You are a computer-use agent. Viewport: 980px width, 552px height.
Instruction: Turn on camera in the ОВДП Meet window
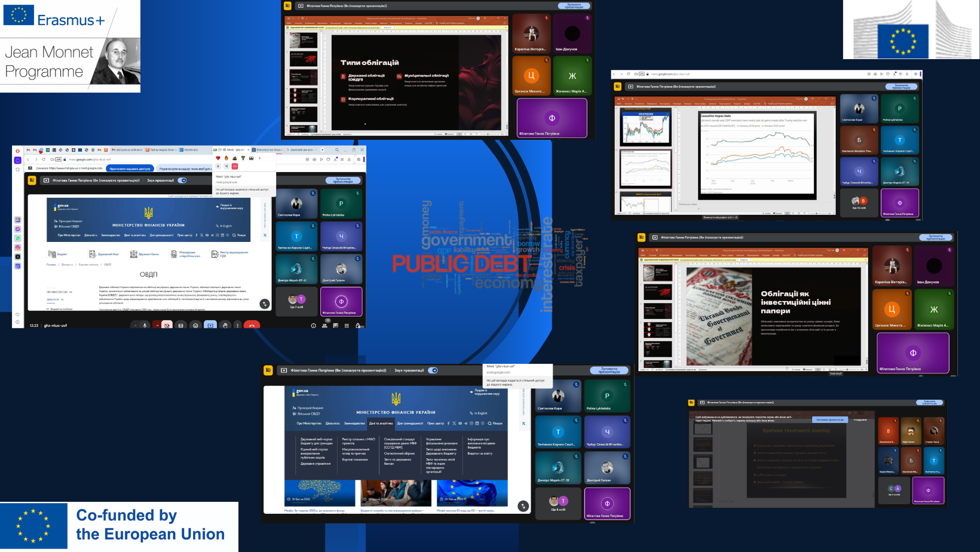pos(167,326)
